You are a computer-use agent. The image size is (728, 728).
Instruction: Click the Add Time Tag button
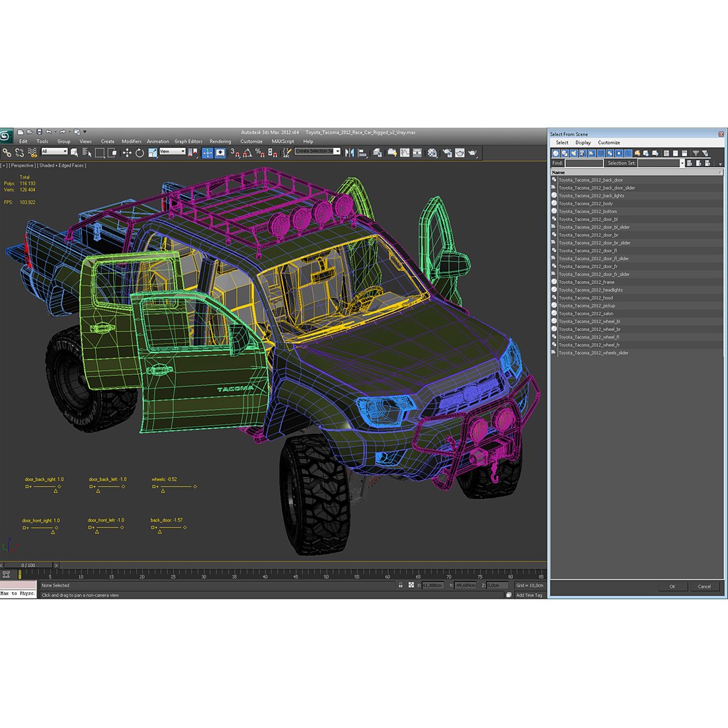point(529,595)
